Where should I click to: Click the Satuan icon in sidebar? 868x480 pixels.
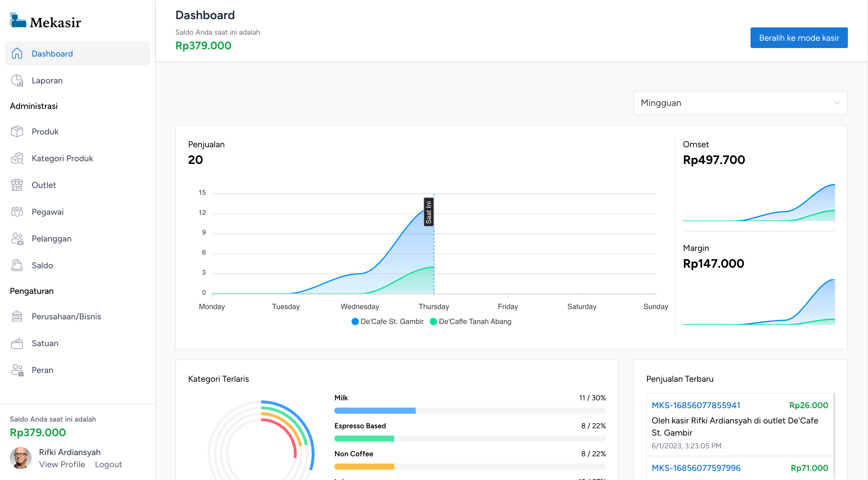pos(17,343)
